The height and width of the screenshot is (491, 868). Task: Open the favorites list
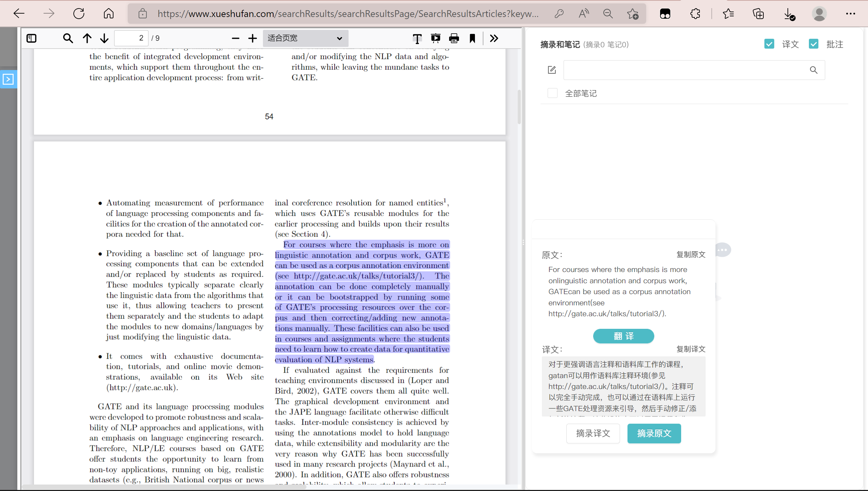(728, 14)
